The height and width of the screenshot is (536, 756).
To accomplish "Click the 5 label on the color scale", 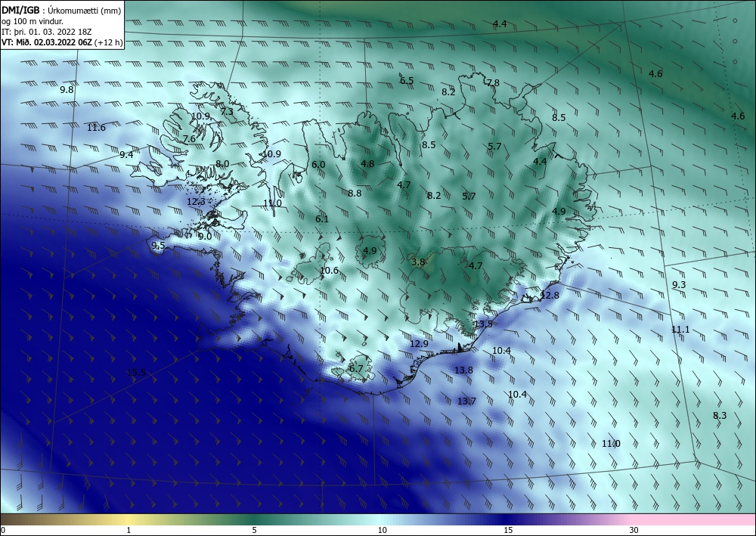I will tap(254, 531).
